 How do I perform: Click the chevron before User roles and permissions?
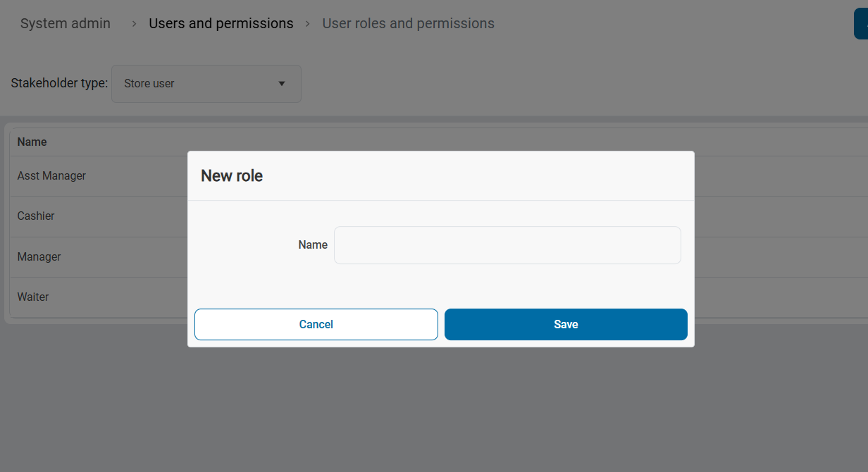click(x=308, y=24)
